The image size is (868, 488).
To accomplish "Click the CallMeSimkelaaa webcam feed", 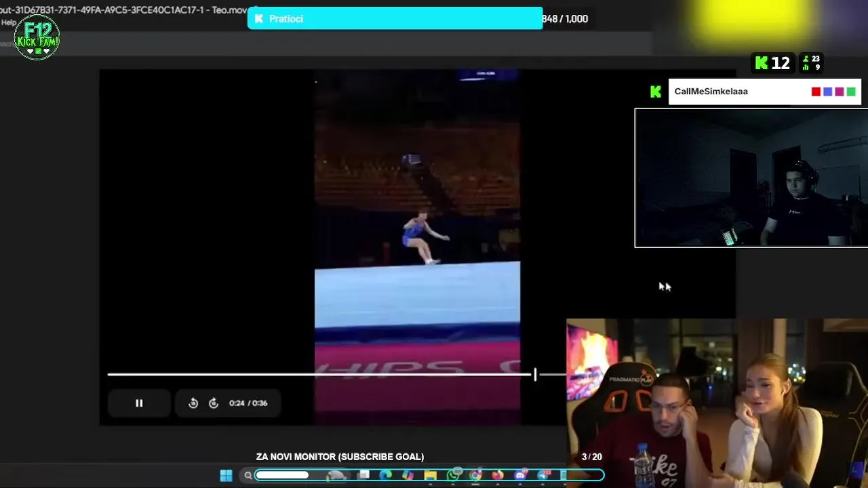I will 751,178.
